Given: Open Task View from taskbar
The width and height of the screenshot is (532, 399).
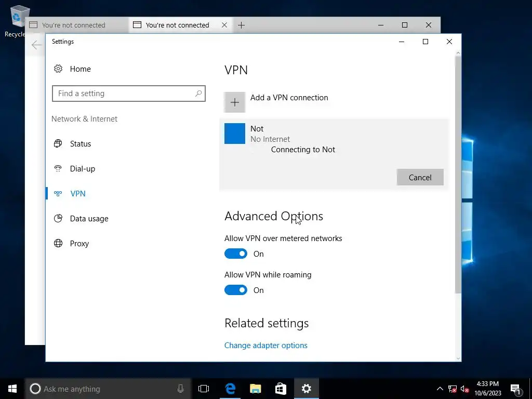Looking at the screenshot, I should 204,389.
